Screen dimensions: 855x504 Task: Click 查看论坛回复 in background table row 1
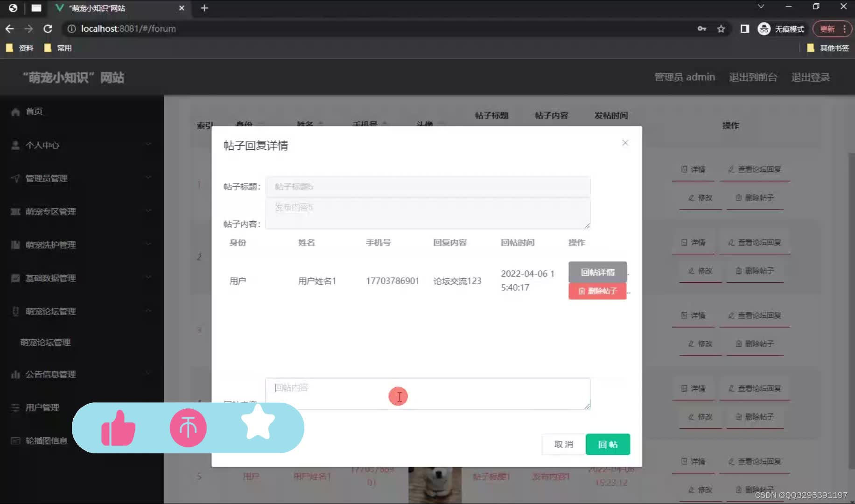pyautogui.click(x=755, y=169)
